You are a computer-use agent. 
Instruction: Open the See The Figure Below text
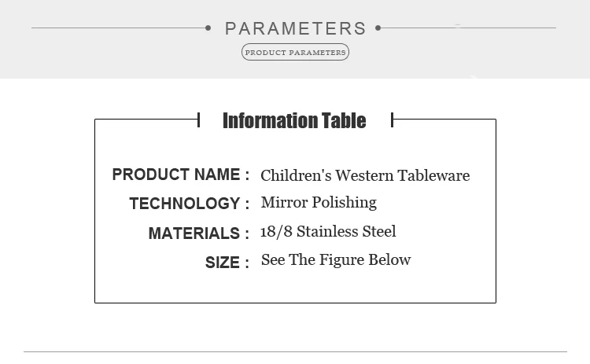[336, 259]
